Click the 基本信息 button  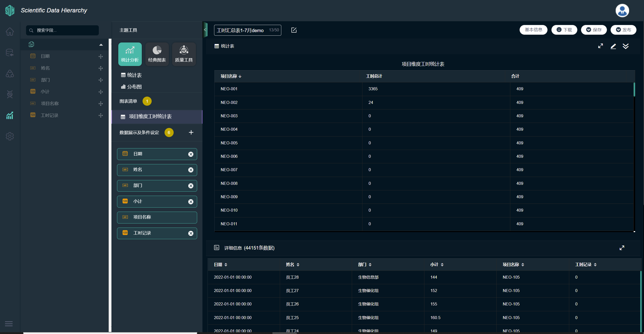pyautogui.click(x=533, y=30)
